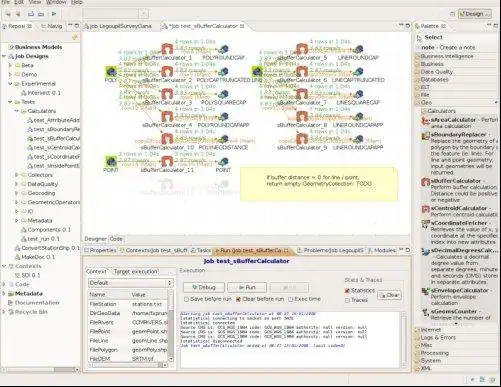Click the sBufferCalculator_1 node icon
501x387 pixels.
point(167,49)
